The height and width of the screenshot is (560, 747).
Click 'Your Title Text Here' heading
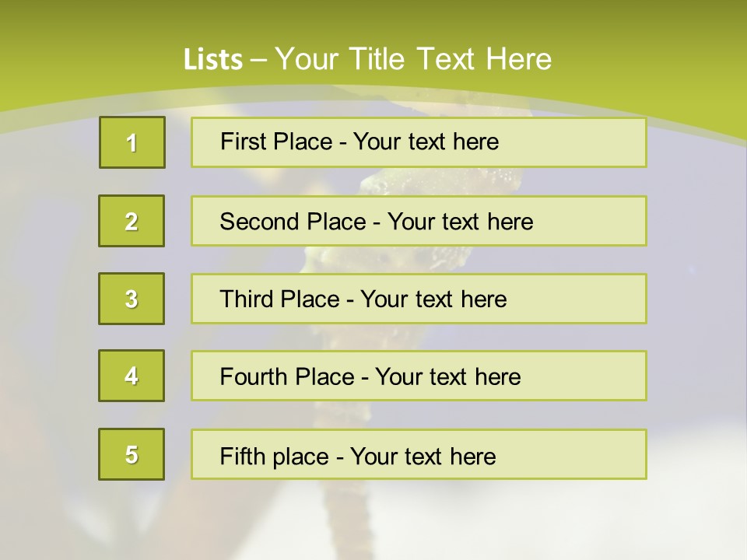(413, 59)
